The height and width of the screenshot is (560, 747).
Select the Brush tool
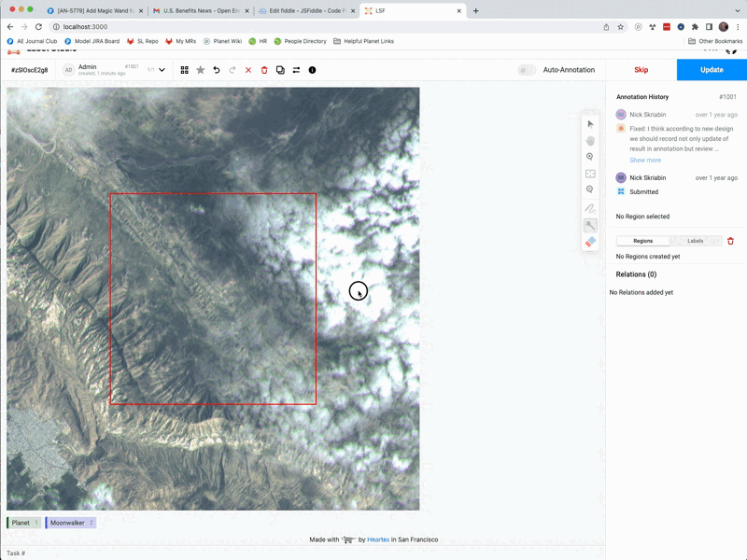(590, 207)
